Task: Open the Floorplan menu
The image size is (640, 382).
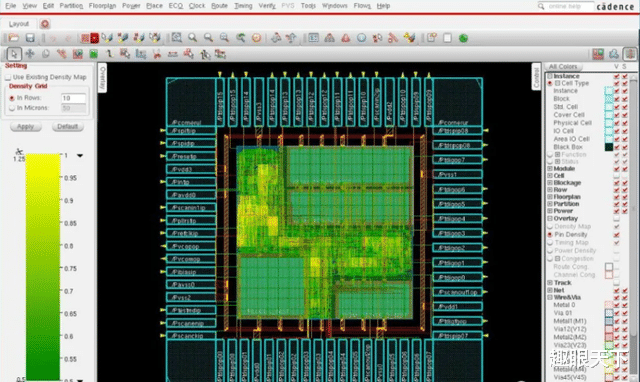Action: click(102, 6)
